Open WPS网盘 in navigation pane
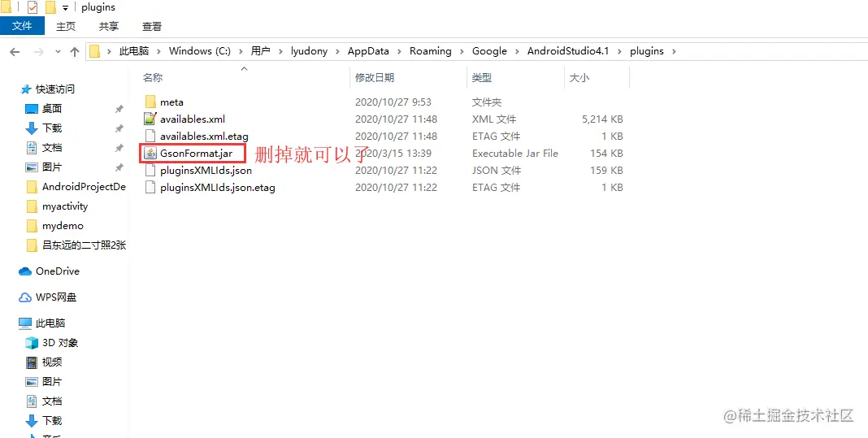 point(56,297)
